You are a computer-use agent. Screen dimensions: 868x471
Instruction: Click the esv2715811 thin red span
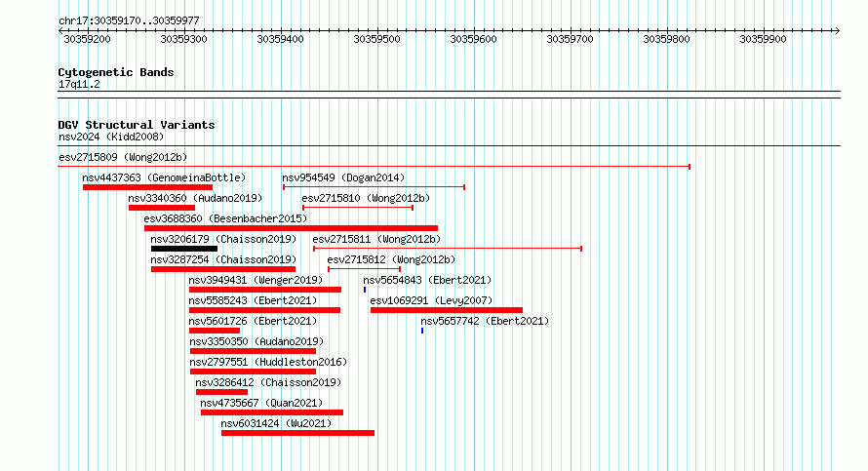click(448, 249)
